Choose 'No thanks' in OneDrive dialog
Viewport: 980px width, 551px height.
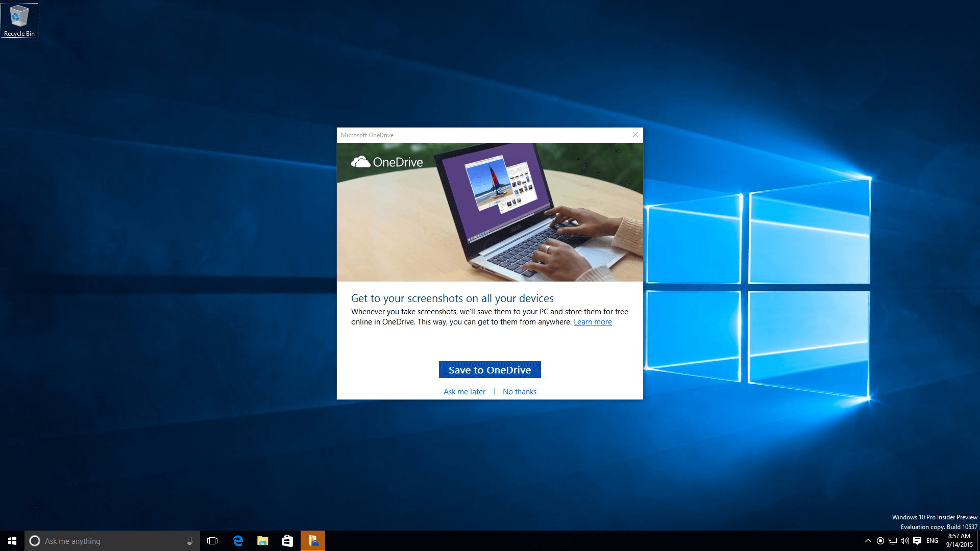click(x=520, y=392)
